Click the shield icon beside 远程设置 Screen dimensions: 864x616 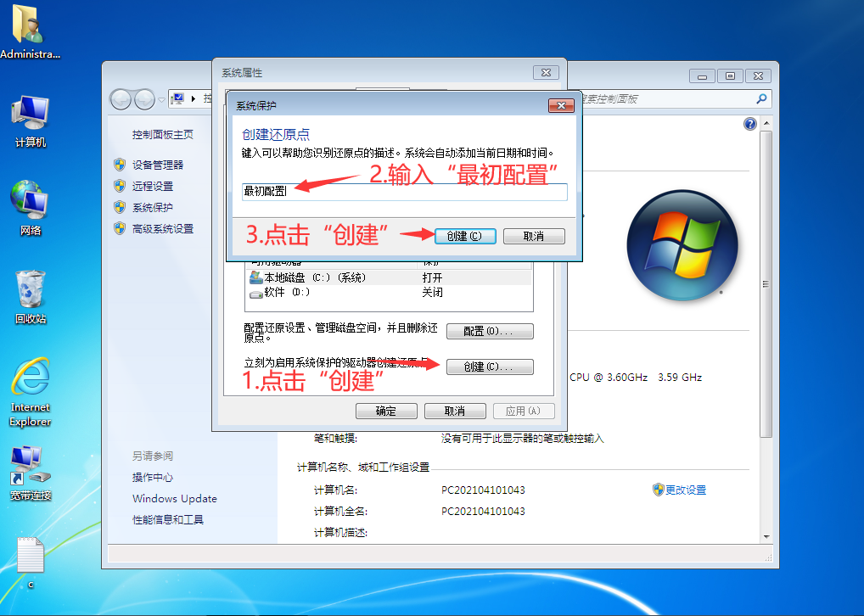pos(120,186)
